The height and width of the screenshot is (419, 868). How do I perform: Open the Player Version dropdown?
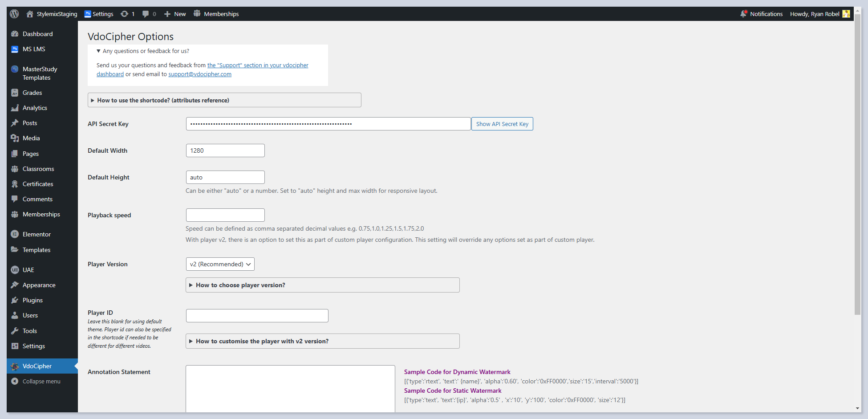[x=220, y=264]
